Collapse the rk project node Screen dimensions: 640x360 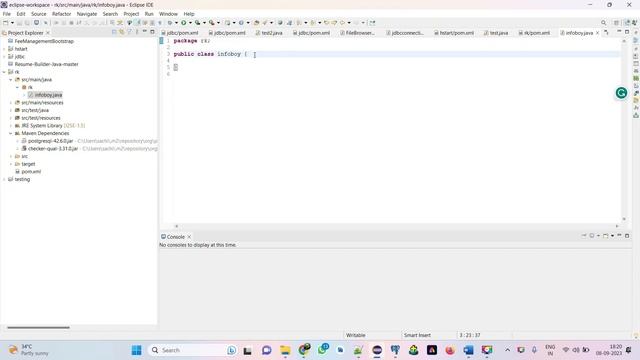[4, 72]
